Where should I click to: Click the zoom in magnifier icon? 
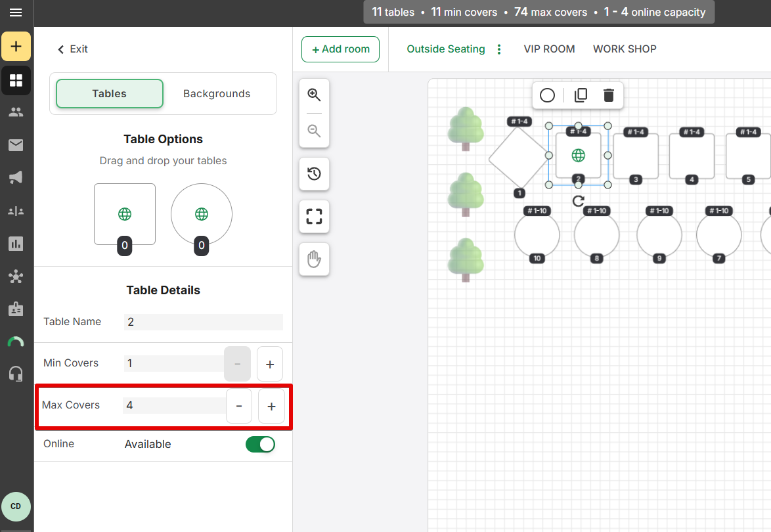click(314, 95)
